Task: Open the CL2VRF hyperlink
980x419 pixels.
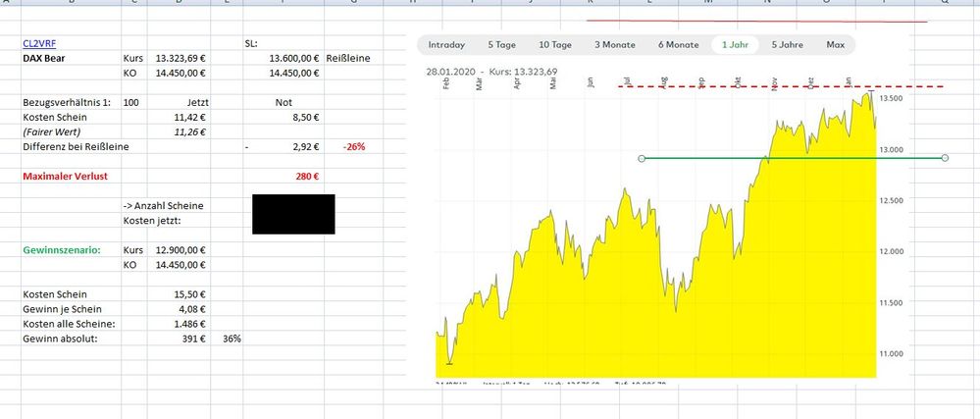Action: 39,43
